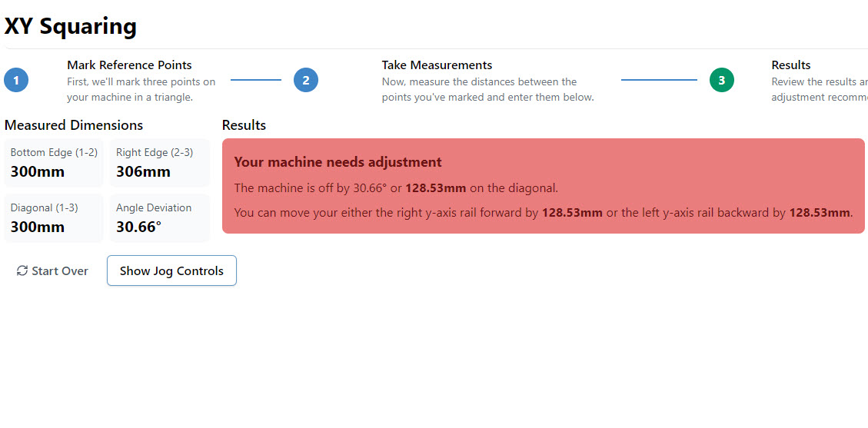Select the Take Measurements step title
This screenshot has height=428, width=868.
click(x=437, y=65)
